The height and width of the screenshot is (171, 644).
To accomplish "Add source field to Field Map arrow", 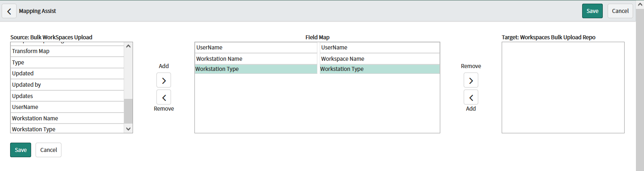I will click(164, 80).
